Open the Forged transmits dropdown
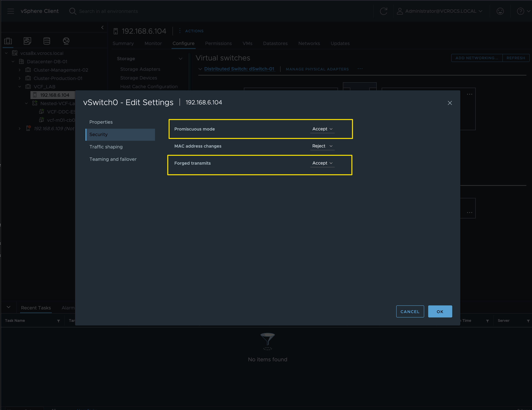The width and height of the screenshot is (532, 410). click(x=322, y=163)
